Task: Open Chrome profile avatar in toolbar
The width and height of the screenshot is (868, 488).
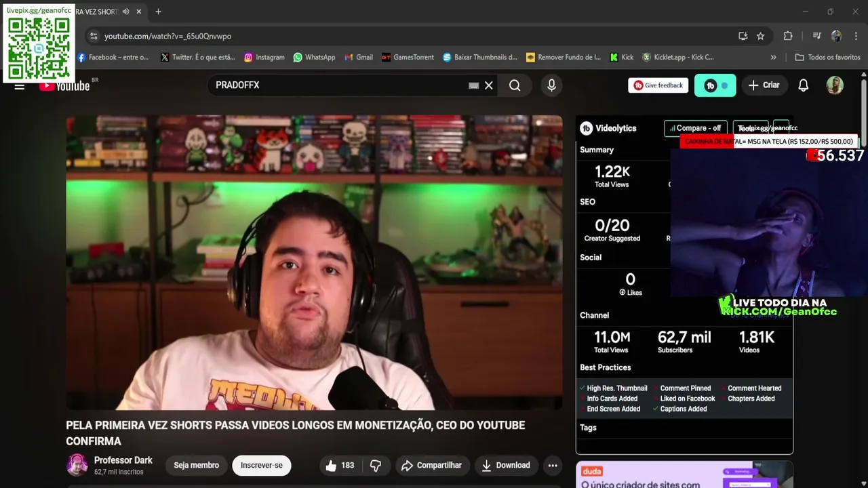Action: 836,36
